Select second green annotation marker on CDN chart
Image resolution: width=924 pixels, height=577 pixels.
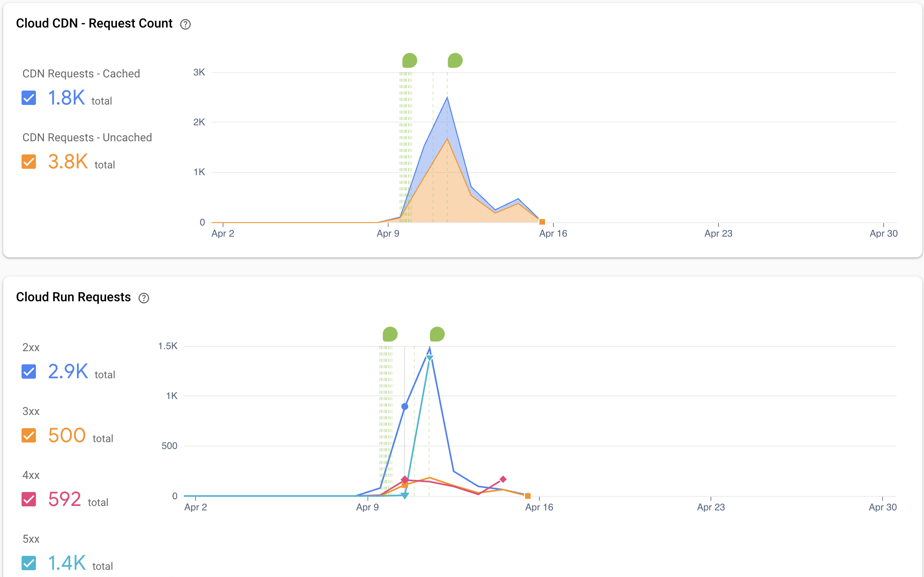(x=455, y=61)
